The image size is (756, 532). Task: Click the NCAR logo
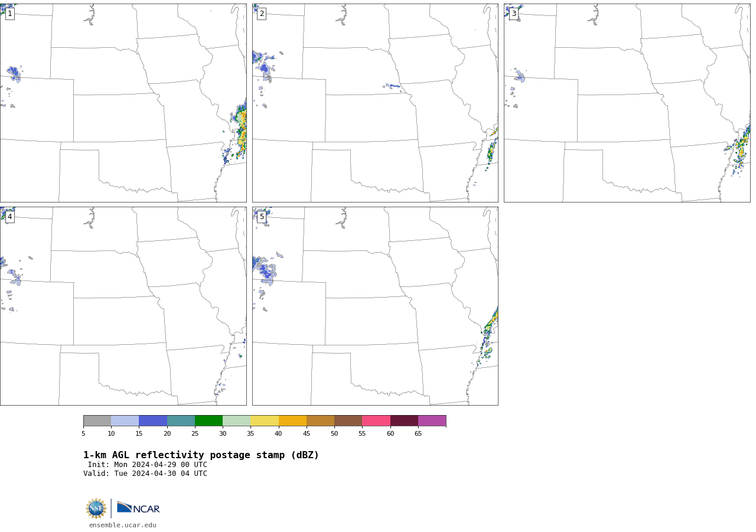point(138,508)
